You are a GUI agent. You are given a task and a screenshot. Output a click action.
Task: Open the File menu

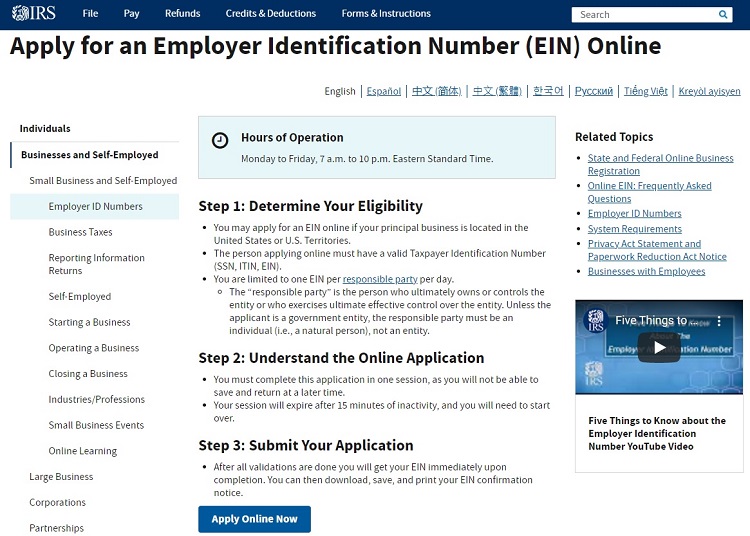(x=90, y=13)
